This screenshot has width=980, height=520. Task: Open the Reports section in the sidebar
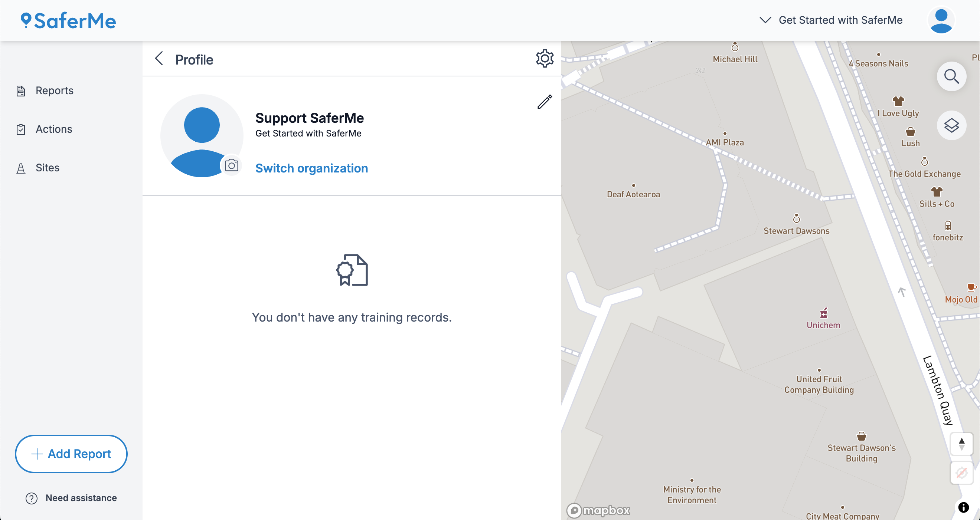55,90
